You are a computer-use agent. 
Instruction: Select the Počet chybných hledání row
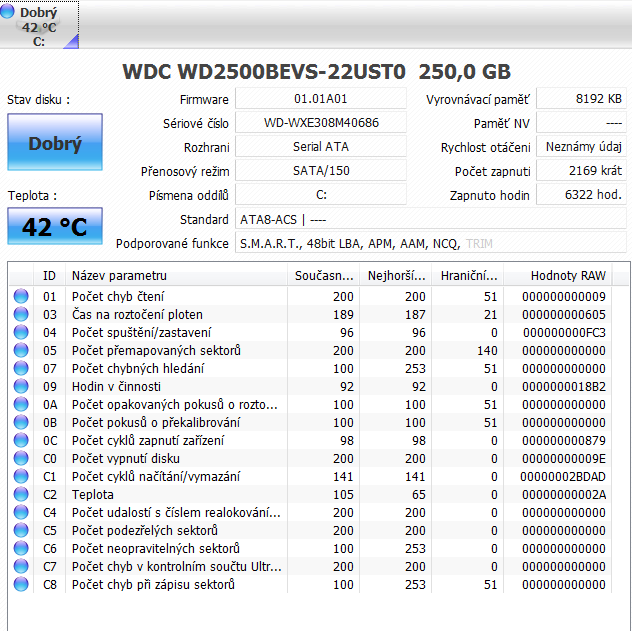310,368
